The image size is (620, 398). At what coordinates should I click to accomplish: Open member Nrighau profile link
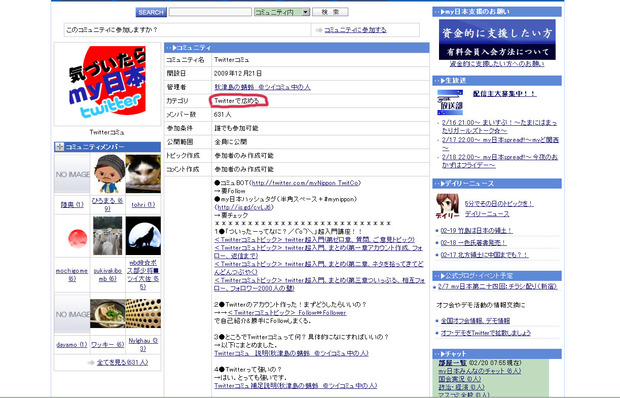coord(143,345)
